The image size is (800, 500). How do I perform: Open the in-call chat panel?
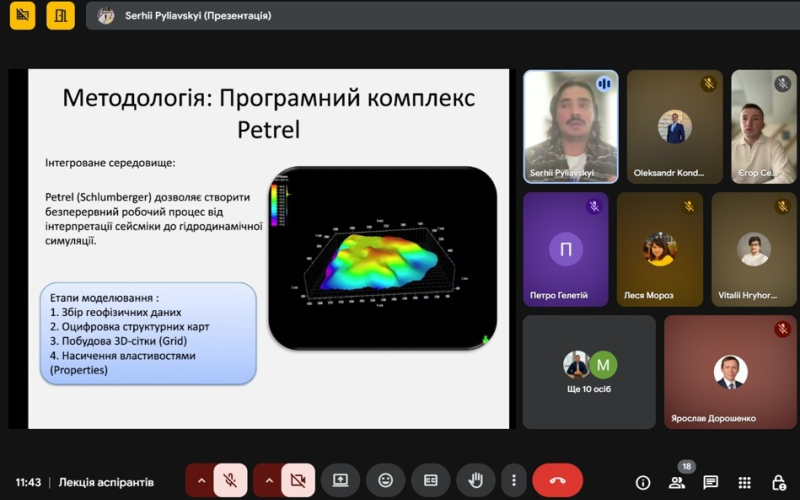pos(711,482)
